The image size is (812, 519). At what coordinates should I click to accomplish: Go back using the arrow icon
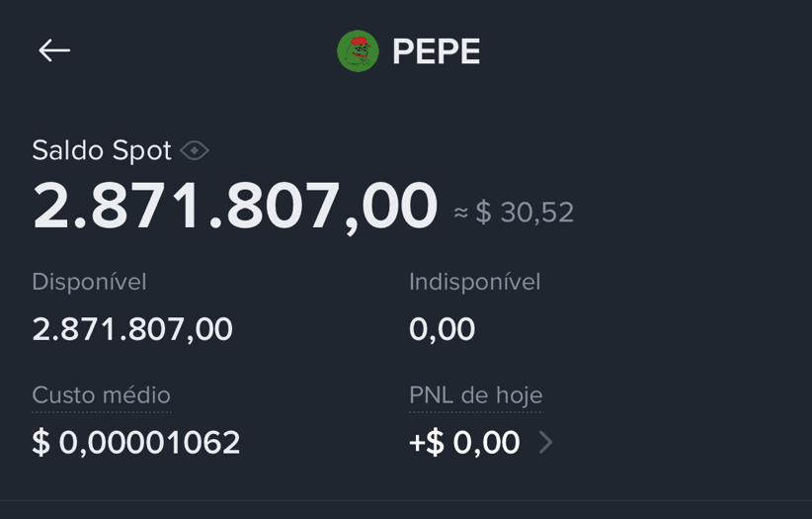(x=54, y=50)
